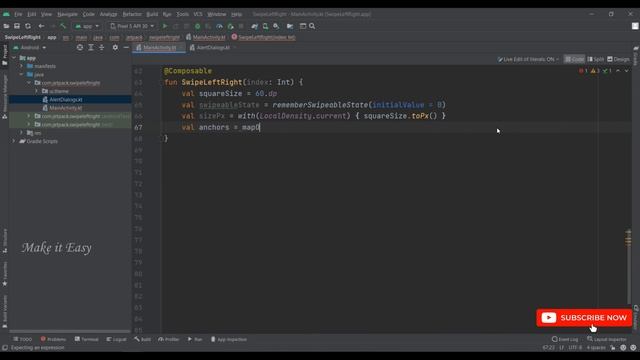The image size is (640, 360).
Task: Expand Gradle Scripts node
Action: [14, 141]
